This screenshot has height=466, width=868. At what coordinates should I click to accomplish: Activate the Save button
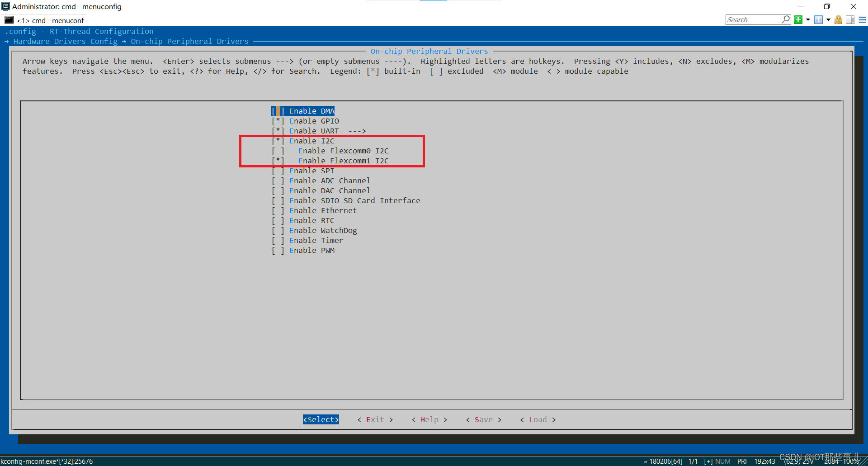click(x=483, y=419)
